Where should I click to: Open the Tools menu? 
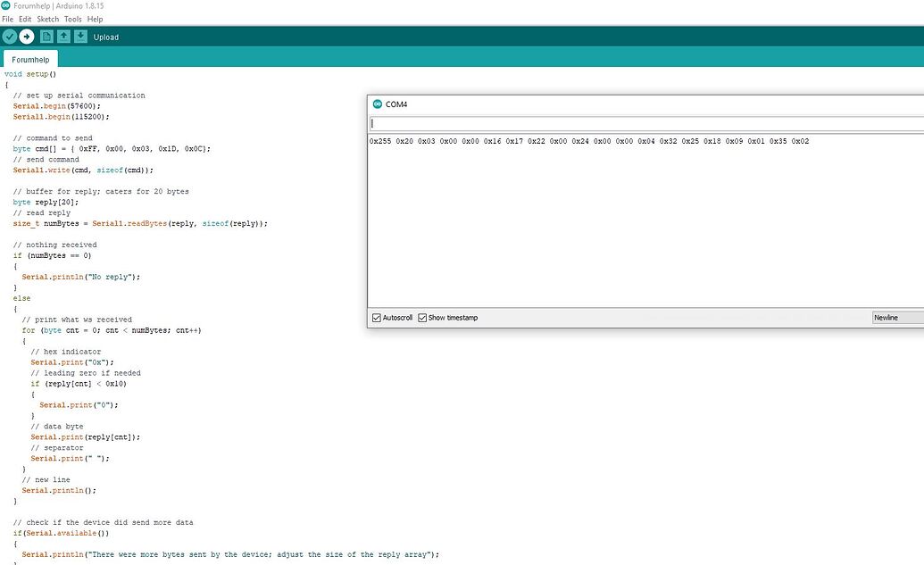click(73, 19)
